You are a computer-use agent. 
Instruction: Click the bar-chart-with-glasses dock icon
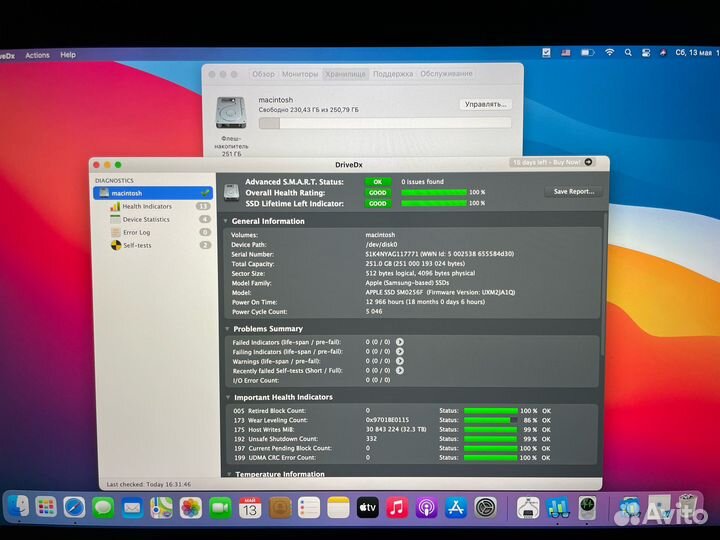click(x=558, y=508)
